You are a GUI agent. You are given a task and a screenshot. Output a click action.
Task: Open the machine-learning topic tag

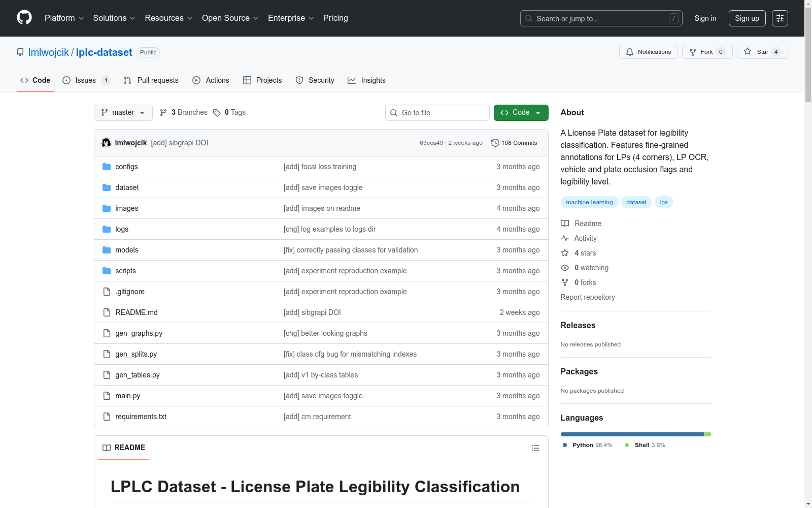point(589,202)
